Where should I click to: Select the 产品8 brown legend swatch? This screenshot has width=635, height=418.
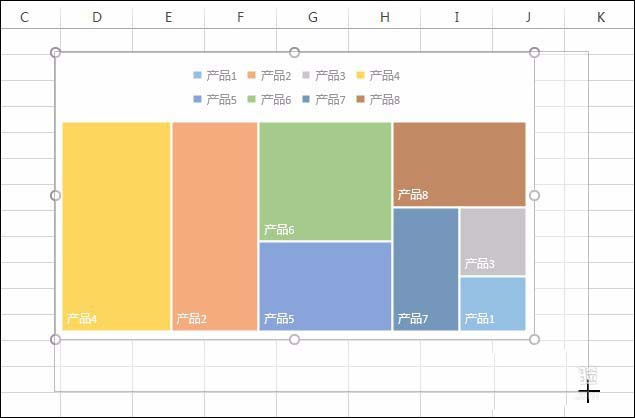pos(361,100)
